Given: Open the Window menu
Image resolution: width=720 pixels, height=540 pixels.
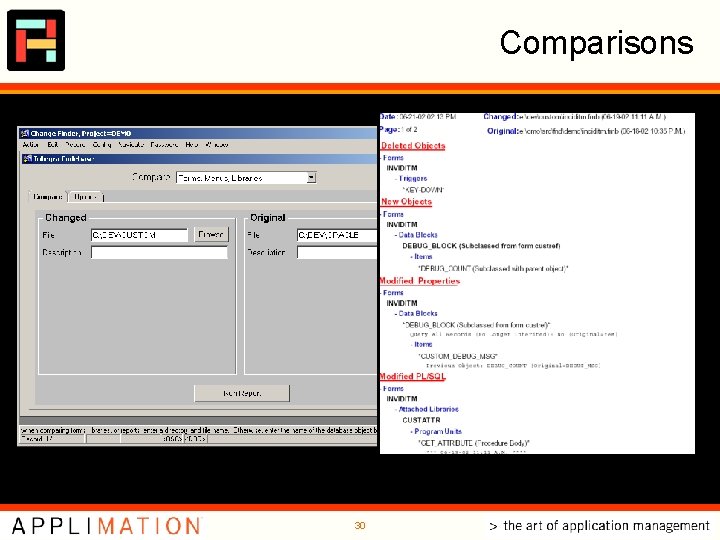Looking at the screenshot, I should pos(217,145).
